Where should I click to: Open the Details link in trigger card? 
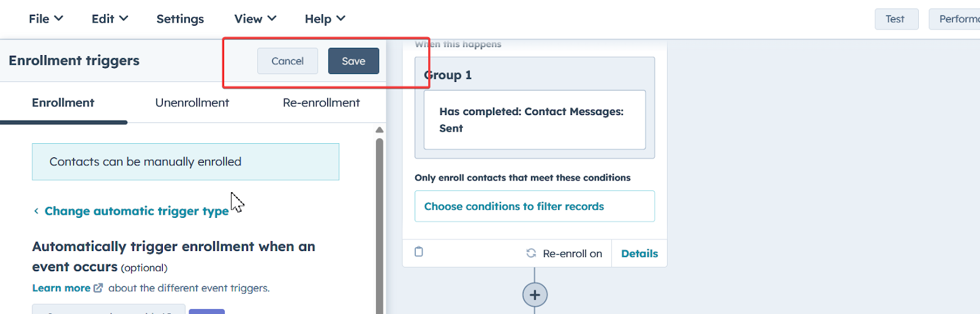point(639,253)
